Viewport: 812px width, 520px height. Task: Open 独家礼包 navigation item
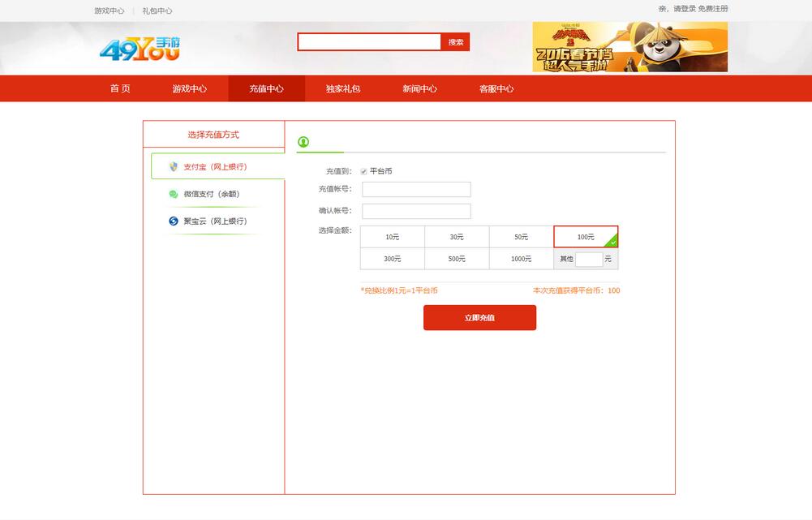tap(343, 88)
